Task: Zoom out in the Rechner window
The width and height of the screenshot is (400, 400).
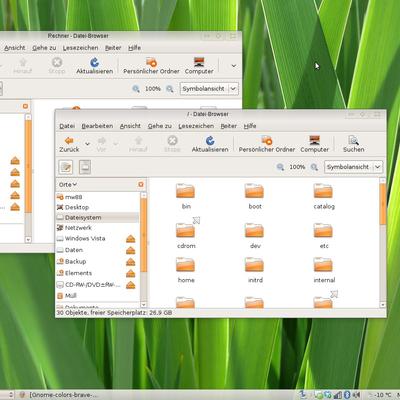Action: 136,89
